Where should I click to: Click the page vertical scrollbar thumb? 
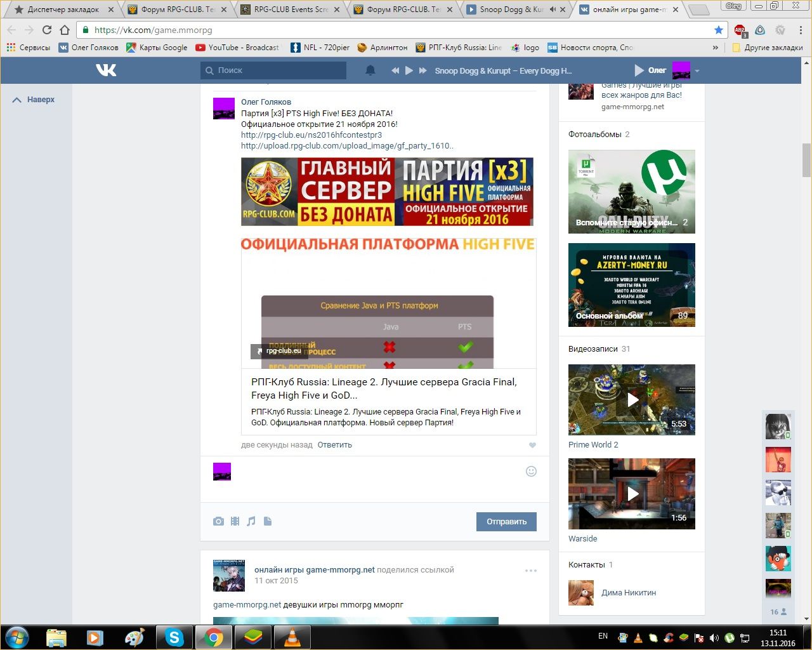[x=806, y=160]
